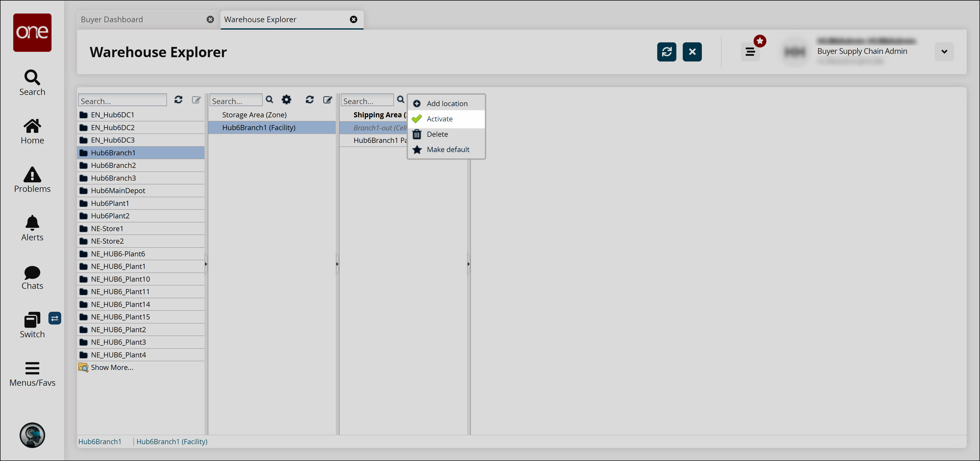Select Storage Area (Zone) item
The image size is (980, 461).
click(254, 115)
